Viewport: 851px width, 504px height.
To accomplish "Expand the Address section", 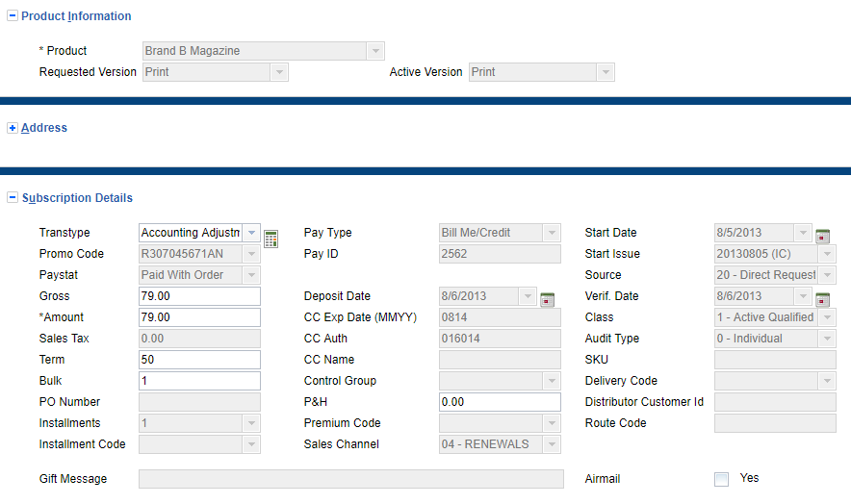I will (x=13, y=128).
